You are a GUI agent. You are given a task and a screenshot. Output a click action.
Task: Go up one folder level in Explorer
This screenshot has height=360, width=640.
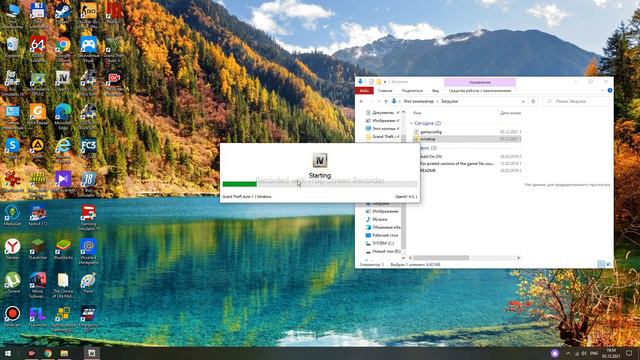(386, 101)
